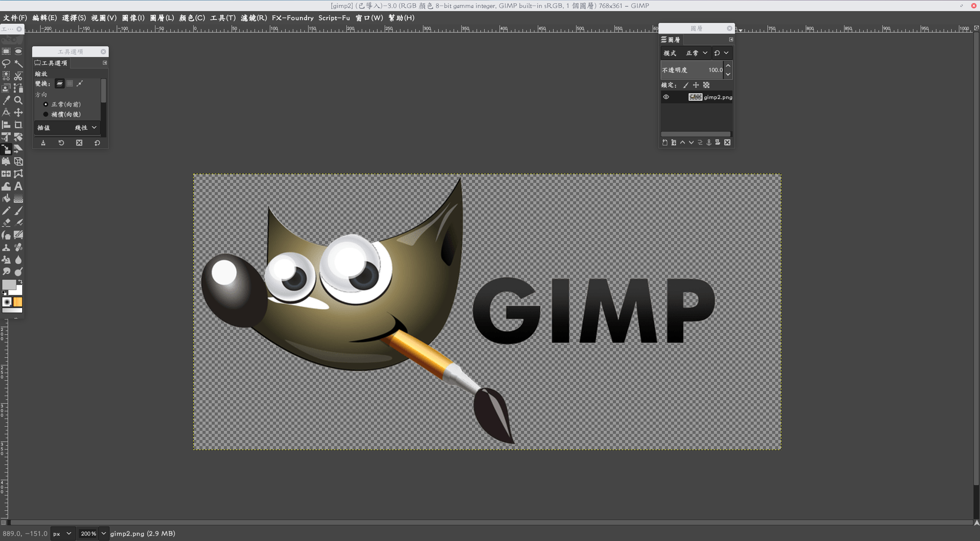
Task: Select the Warp Transform tool
Action: (6, 186)
